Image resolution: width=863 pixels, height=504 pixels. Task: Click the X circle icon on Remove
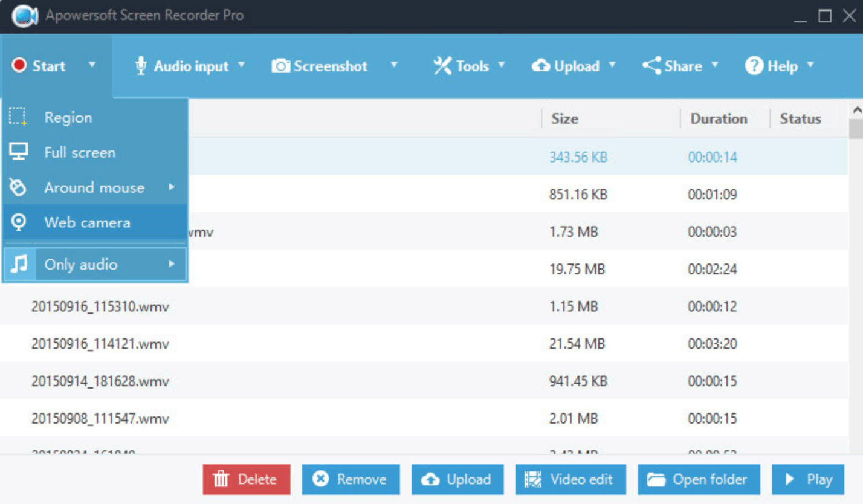pos(320,479)
